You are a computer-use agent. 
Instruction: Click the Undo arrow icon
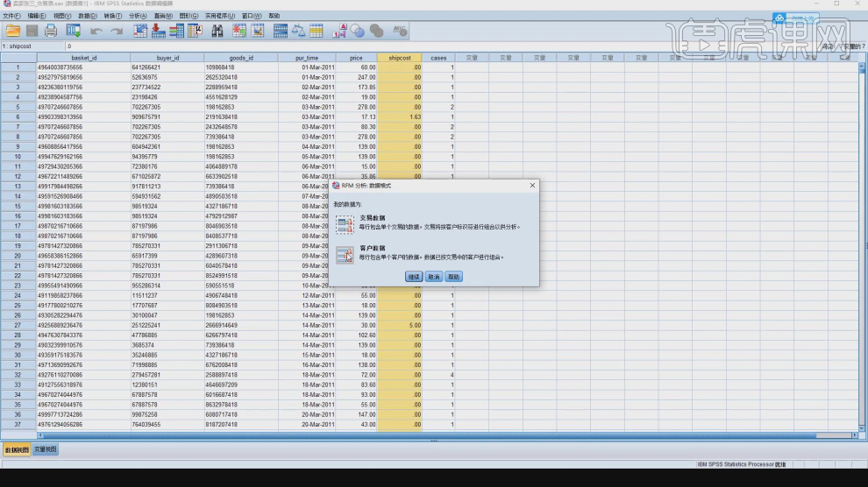(96, 31)
